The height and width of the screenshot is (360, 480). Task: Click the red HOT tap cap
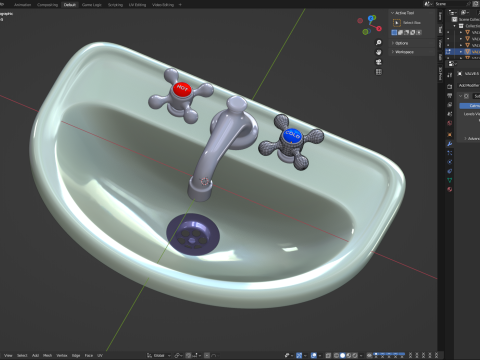click(182, 89)
